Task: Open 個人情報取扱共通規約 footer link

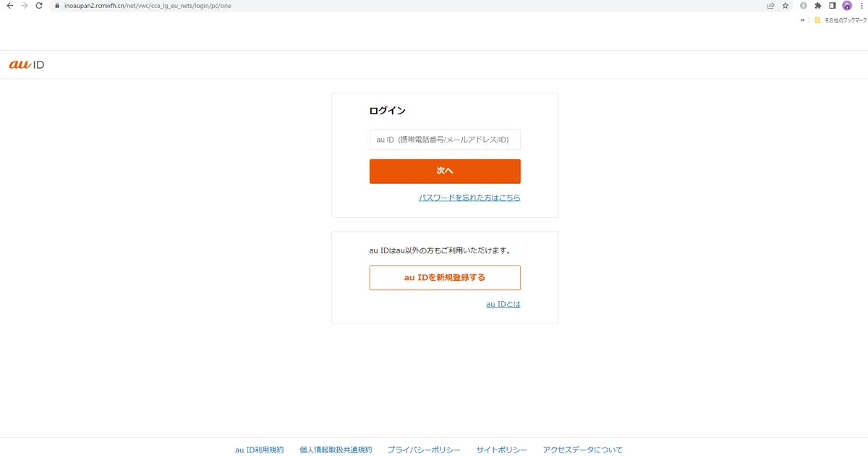Action: point(336,450)
